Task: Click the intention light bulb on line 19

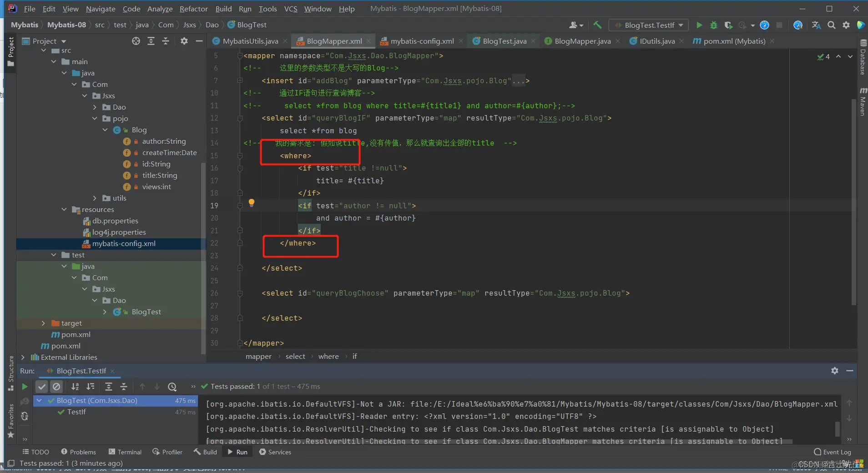Action: click(x=251, y=203)
